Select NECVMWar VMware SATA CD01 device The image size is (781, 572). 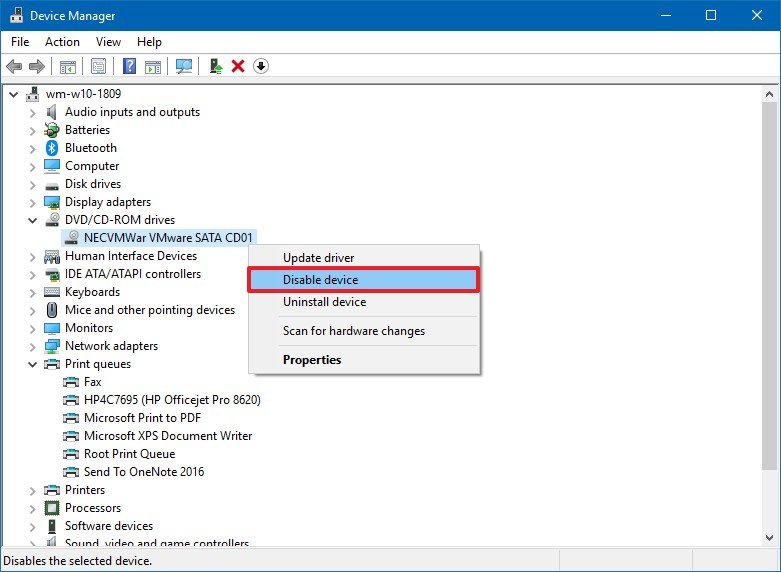click(x=168, y=238)
